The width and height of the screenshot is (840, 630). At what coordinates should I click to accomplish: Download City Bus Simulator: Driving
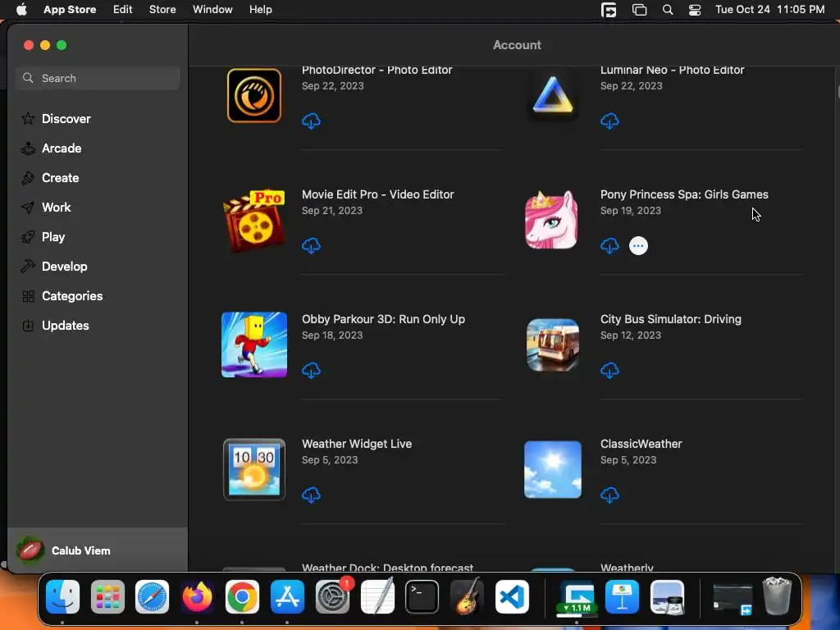(x=609, y=370)
